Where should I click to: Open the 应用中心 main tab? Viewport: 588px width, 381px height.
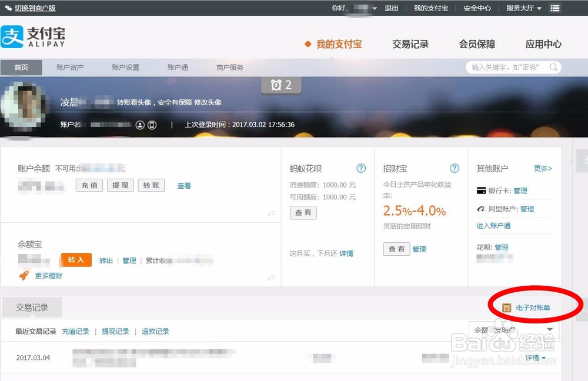click(543, 44)
